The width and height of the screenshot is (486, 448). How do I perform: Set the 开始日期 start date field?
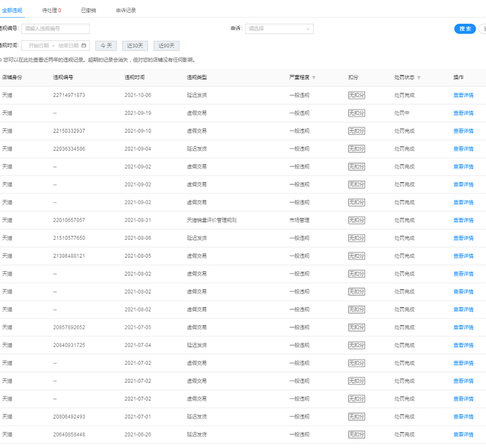[x=39, y=46]
